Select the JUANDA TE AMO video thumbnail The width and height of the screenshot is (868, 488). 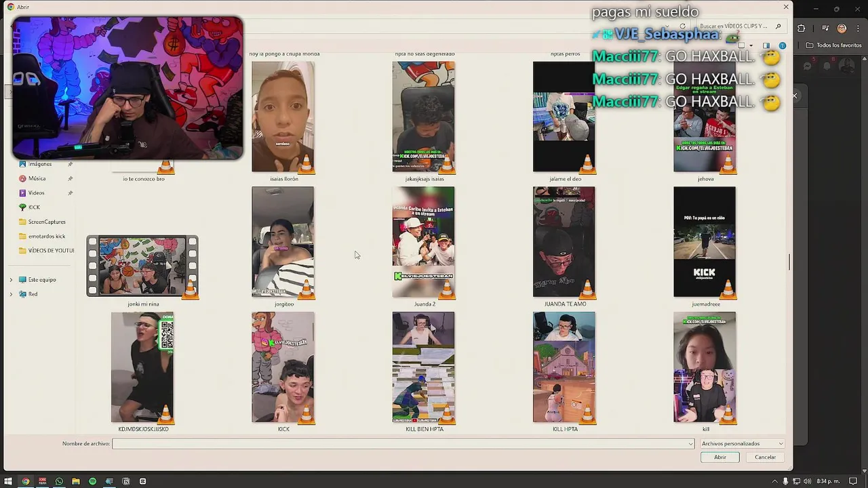click(564, 242)
